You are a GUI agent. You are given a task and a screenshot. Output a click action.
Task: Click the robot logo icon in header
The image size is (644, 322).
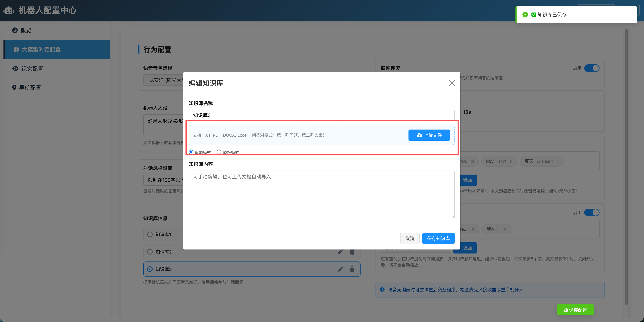point(9,10)
